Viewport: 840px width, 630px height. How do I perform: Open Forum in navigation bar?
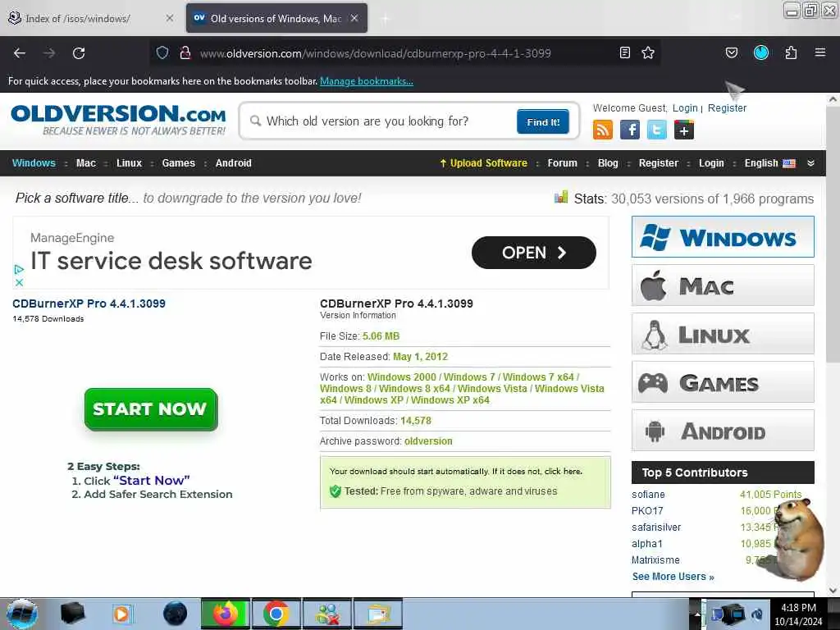(562, 163)
